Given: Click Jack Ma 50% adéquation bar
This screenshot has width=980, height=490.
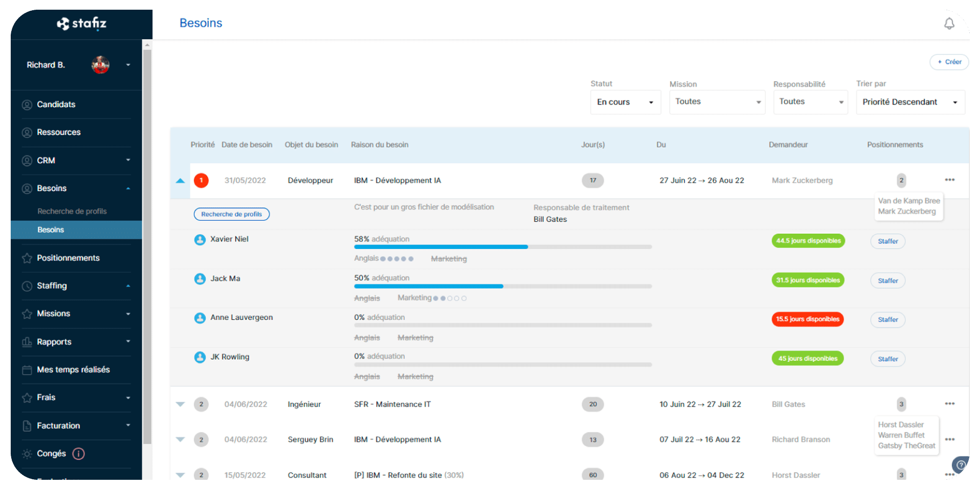Looking at the screenshot, I should click(x=503, y=286).
